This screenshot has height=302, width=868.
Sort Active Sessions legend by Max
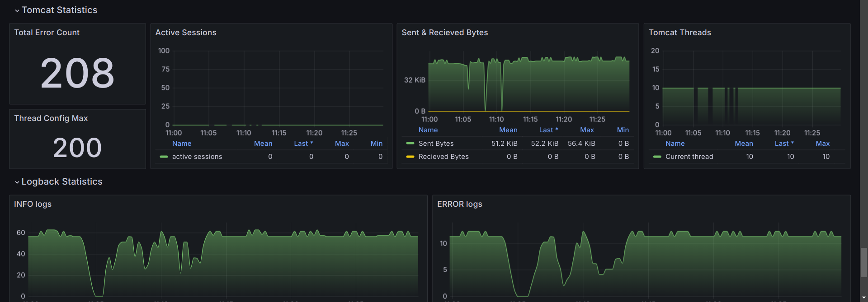342,144
